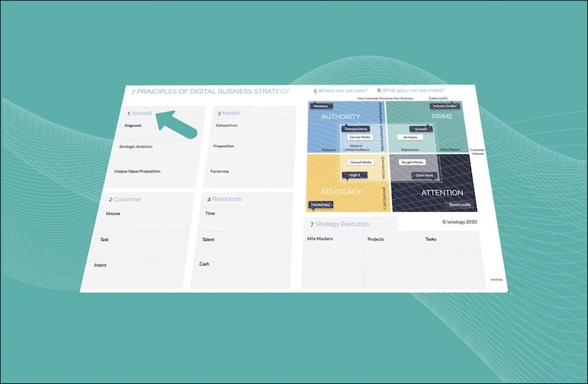
Task: Open the Strategy Execution section heading
Action: pos(342,224)
